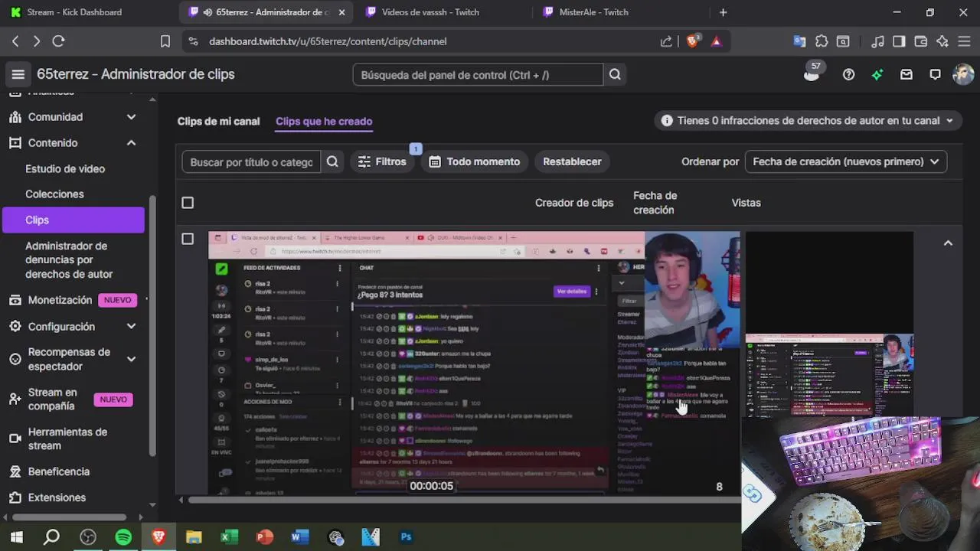Click the Filtros button
980x551 pixels.
click(x=382, y=161)
